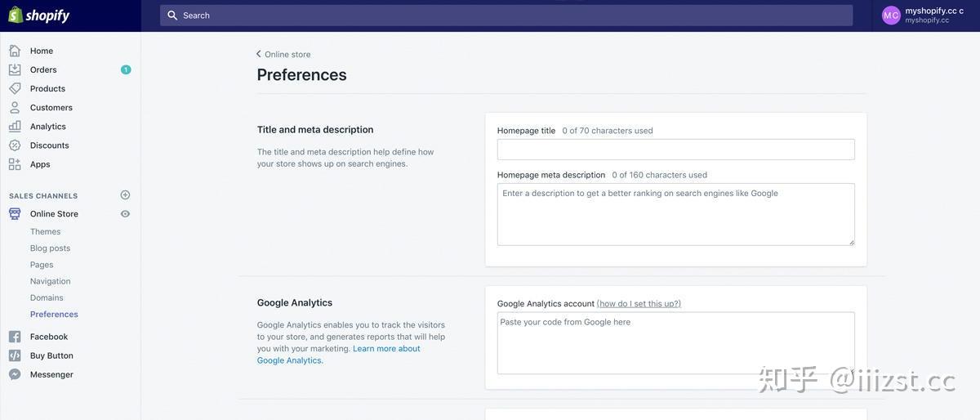View online store with eye icon
980x420 pixels.
pyautogui.click(x=125, y=213)
